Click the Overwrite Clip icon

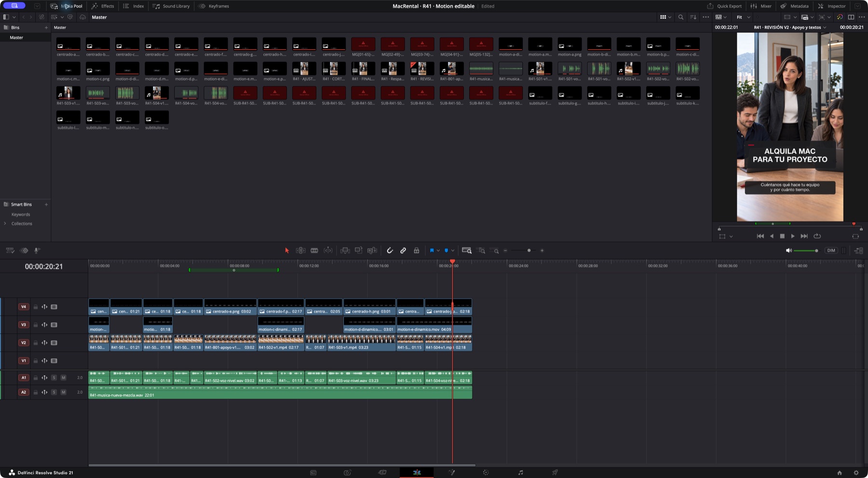click(358, 250)
